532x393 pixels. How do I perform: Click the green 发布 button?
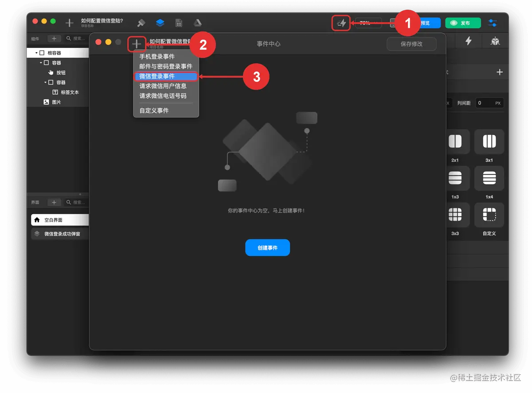(x=463, y=23)
